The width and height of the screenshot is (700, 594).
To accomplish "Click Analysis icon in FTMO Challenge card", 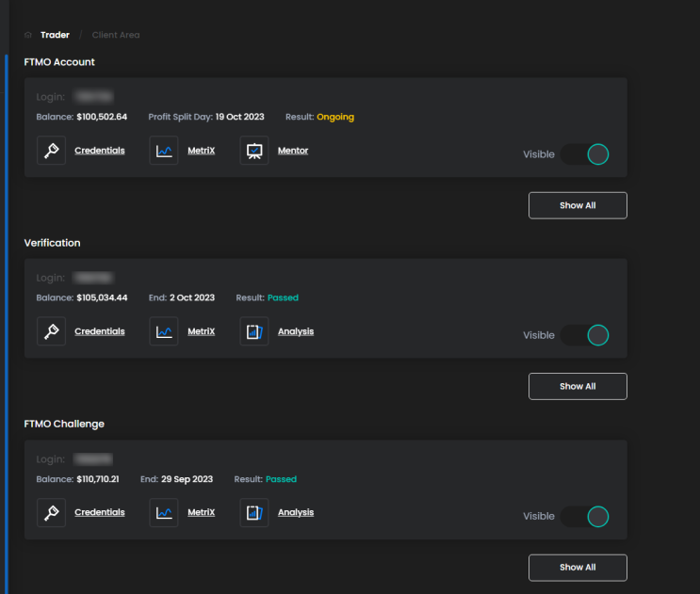I will click(x=254, y=512).
